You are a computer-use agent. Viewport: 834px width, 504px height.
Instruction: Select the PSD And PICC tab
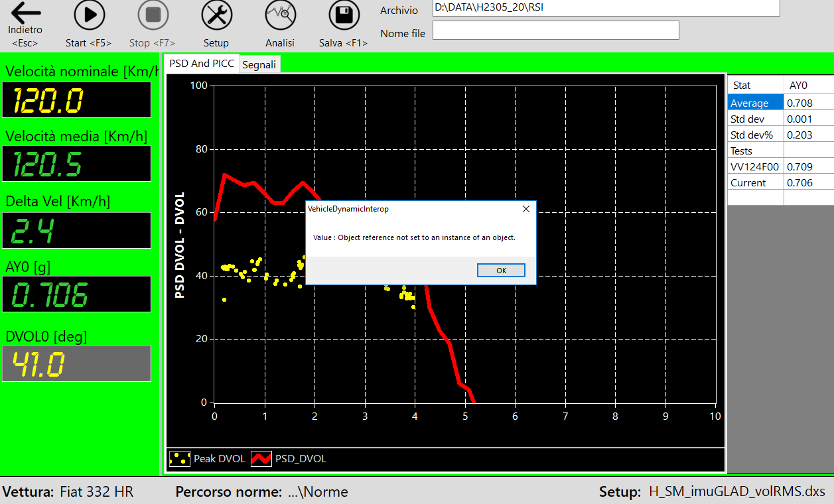coord(201,64)
